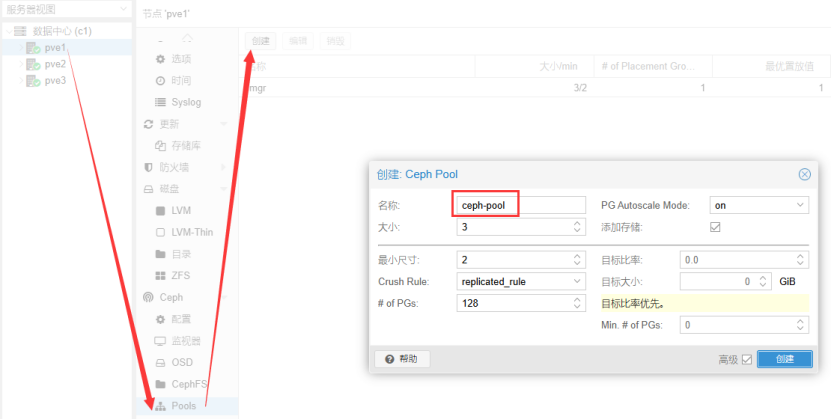Uncheck the 高级 advanced checkbox

tap(746, 360)
